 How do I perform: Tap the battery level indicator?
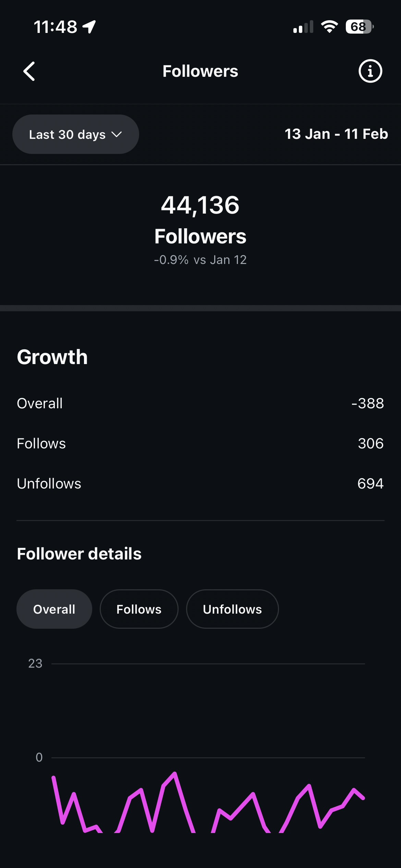(x=359, y=27)
